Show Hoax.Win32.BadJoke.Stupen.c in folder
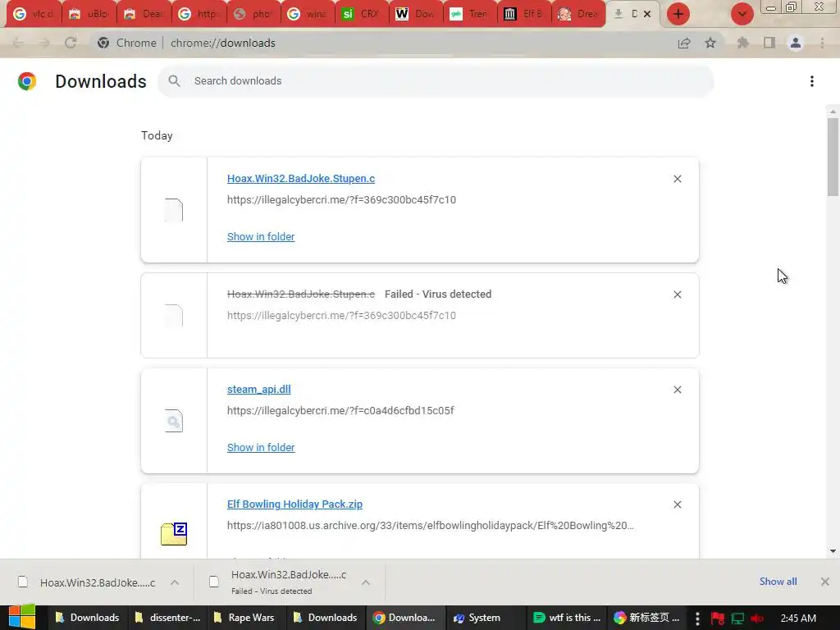840x630 pixels. pyautogui.click(x=261, y=236)
